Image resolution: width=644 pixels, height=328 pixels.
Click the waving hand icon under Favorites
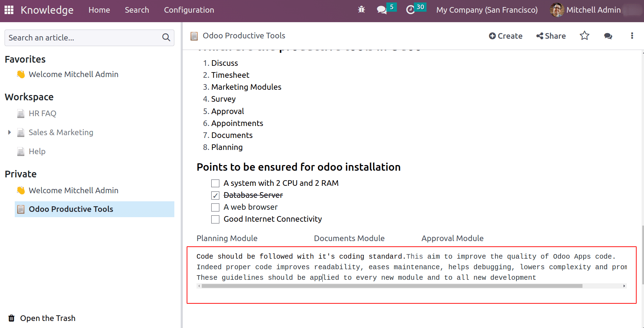pos(21,74)
